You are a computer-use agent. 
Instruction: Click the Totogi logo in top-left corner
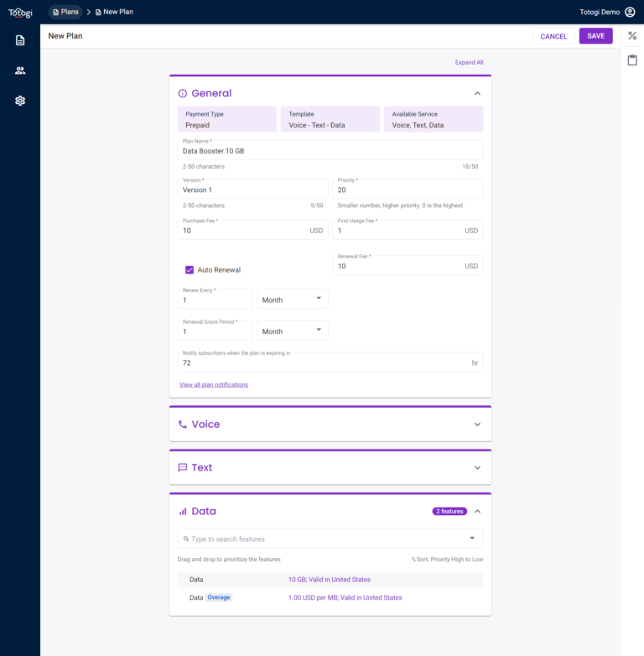tap(20, 12)
